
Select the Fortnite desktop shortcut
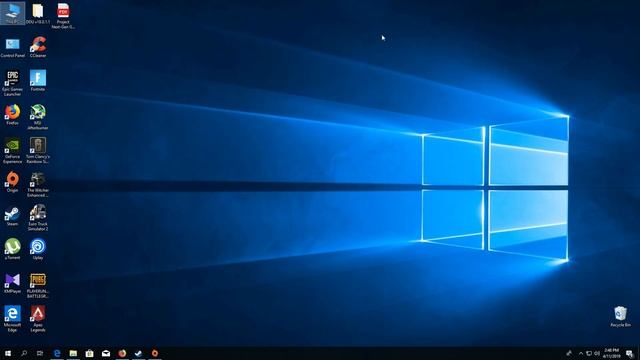[x=38, y=80]
